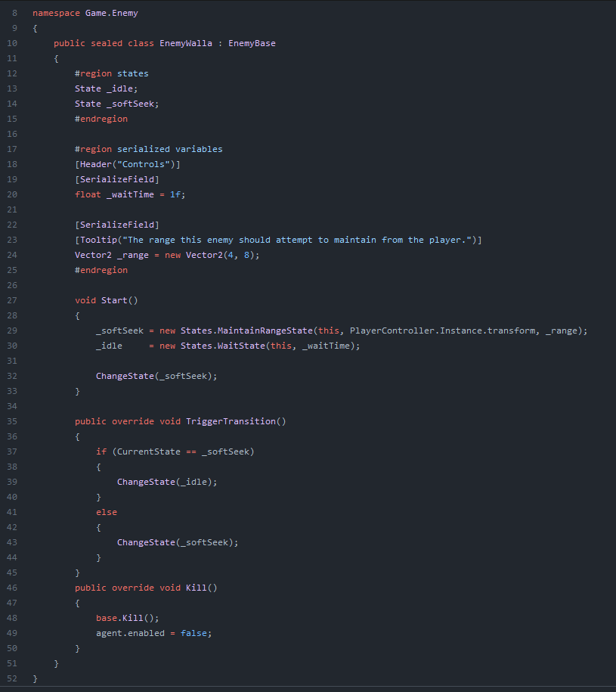
Task: Click line number 46 in the gutter
Action: (x=12, y=588)
